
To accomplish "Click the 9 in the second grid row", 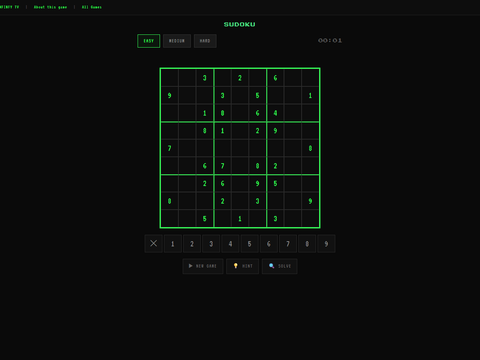I will tap(170, 96).
